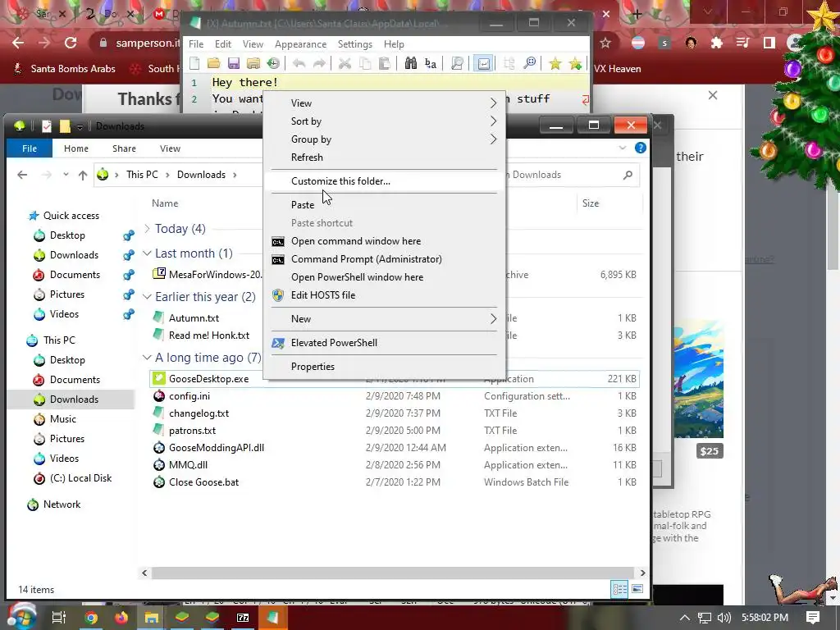Click the yellow star favorites icon in editor

pos(555,64)
